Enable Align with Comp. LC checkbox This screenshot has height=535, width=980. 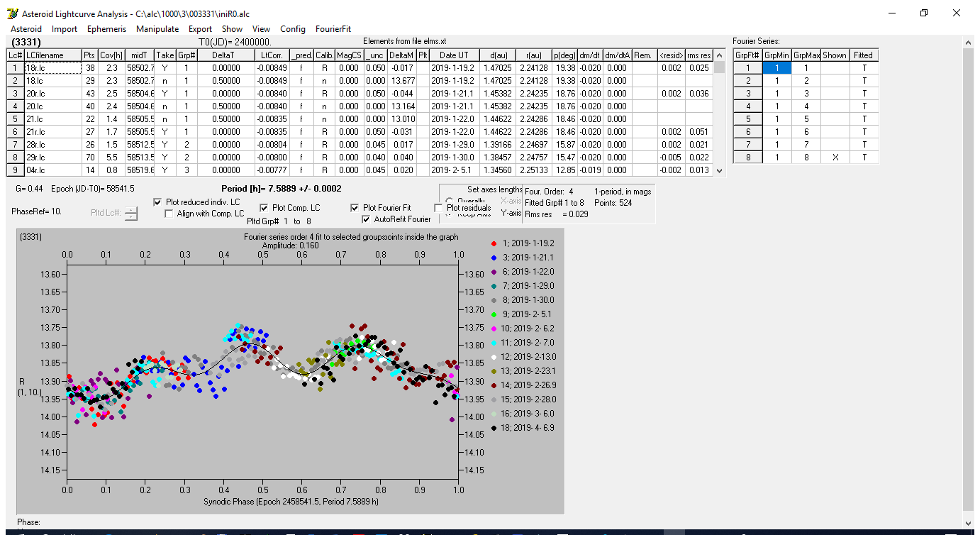coord(169,214)
